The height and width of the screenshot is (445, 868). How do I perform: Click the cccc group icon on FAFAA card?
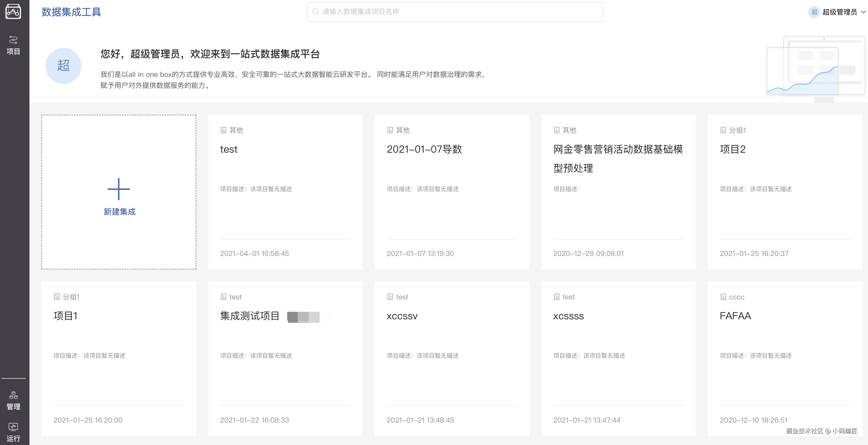pyautogui.click(x=723, y=297)
